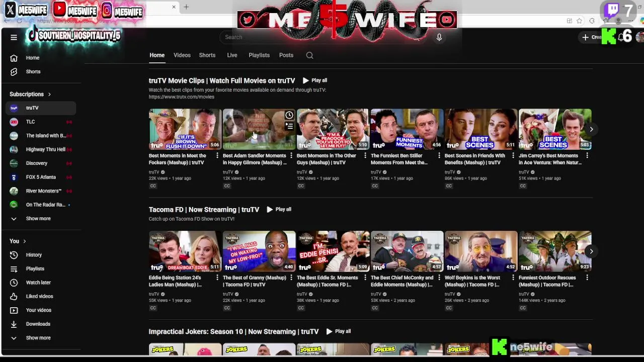Switch to the Live tab
Viewport: 644px width, 362px height.
click(232, 55)
